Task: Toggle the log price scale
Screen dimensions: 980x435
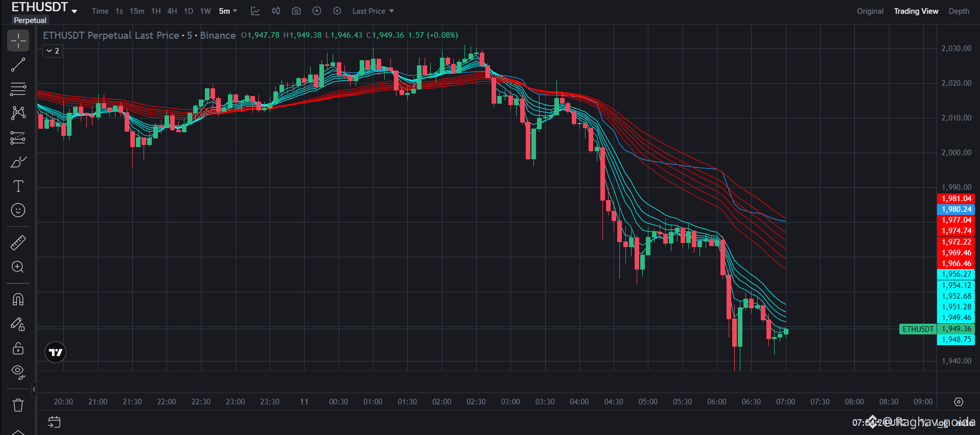Action: (x=943, y=423)
